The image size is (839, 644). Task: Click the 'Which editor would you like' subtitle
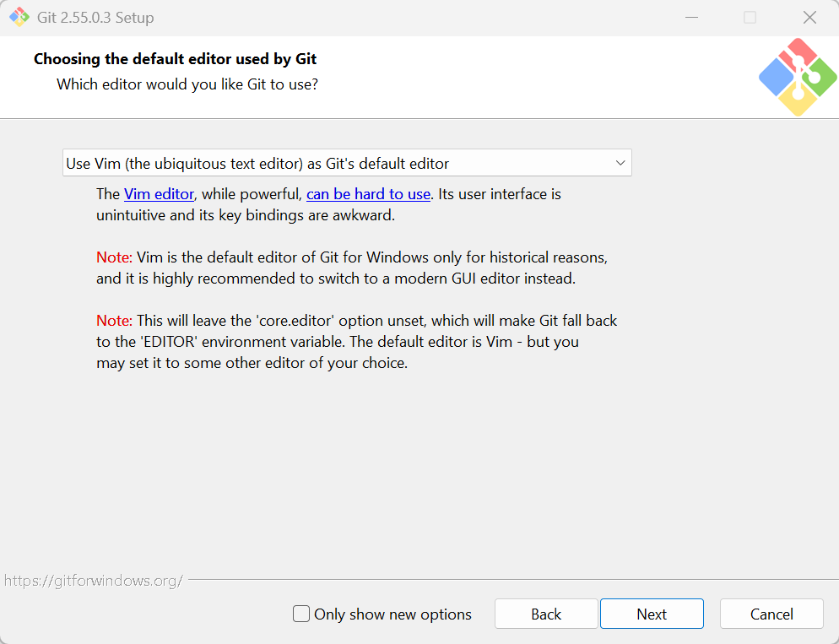click(x=187, y=84)
